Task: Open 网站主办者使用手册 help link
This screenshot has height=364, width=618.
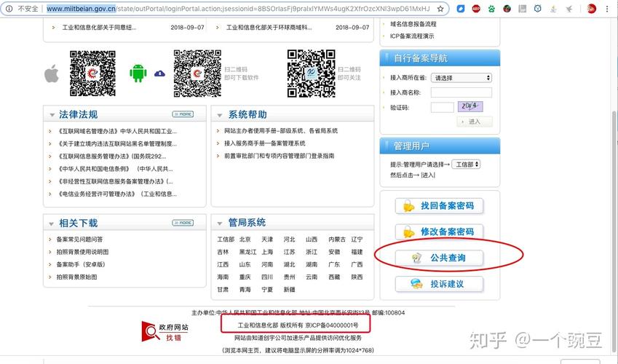Action: tap(281, 130)
